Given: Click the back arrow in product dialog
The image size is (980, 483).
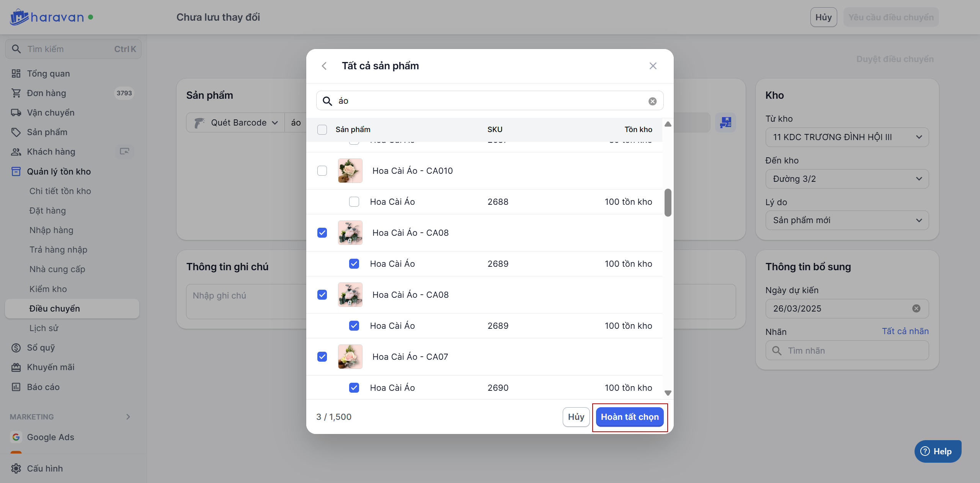Looking at the screenshot, I should (324, 66).
